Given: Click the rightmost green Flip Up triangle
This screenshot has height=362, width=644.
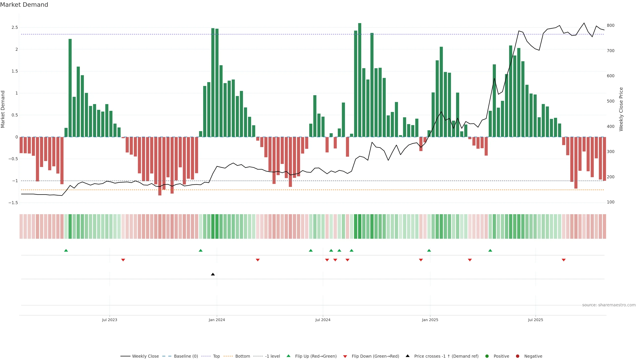Looking at the screenshot, I should (490, 250).
